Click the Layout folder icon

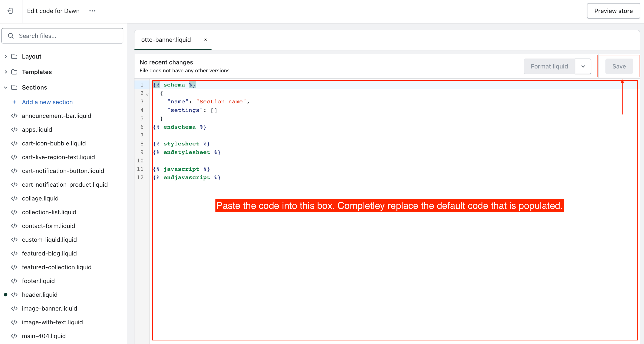(14, 56)
